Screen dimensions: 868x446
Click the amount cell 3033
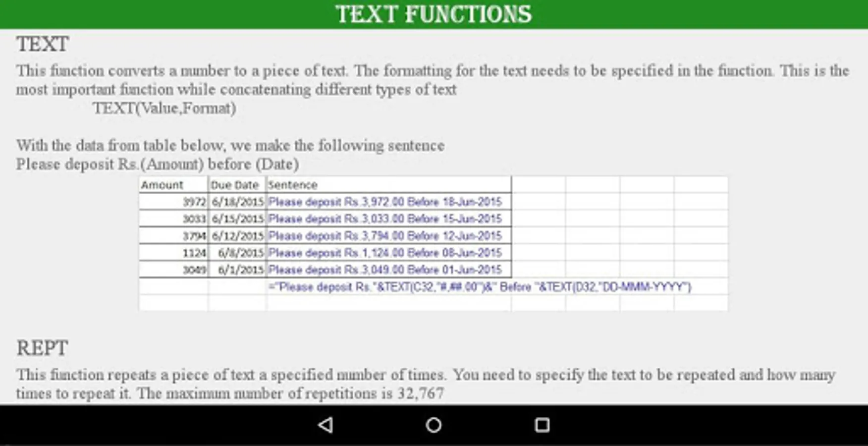[173, 219]
